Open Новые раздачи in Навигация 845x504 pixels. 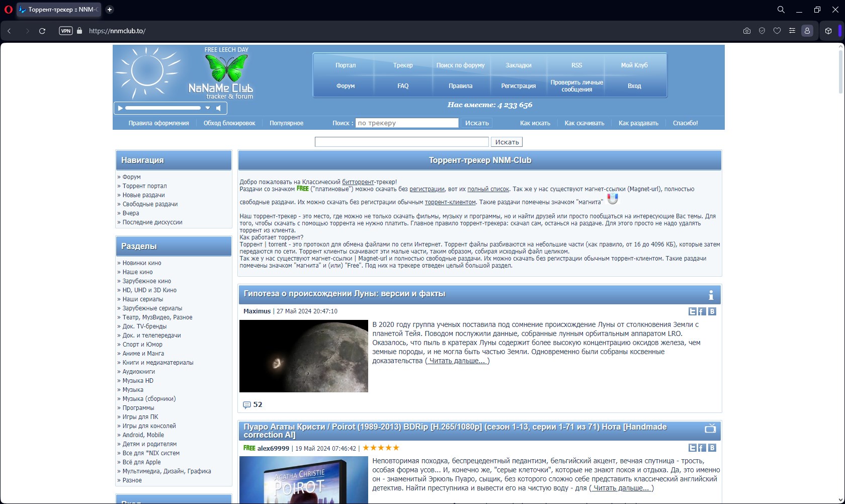pos(143,195)
